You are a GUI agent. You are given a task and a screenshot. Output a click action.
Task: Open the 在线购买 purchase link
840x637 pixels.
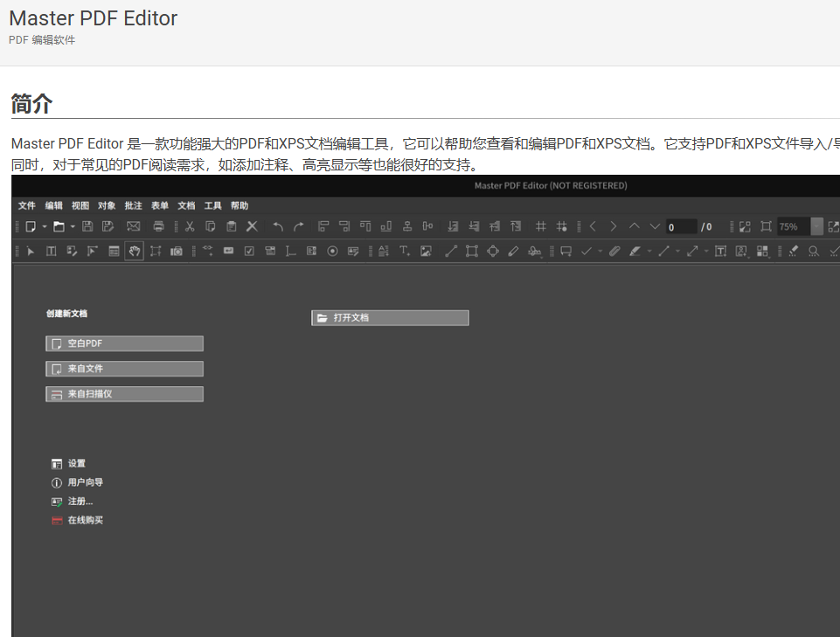tap(86, 520)
